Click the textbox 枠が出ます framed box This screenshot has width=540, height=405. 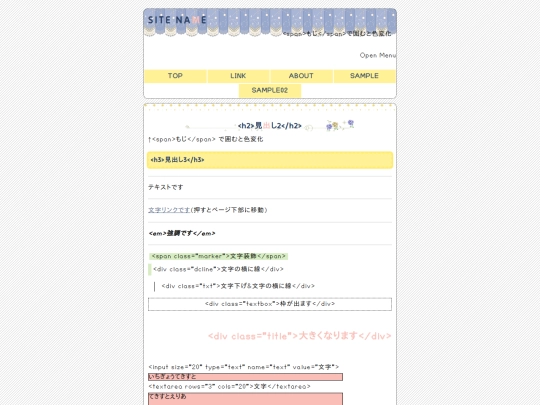tap(270, 304)
